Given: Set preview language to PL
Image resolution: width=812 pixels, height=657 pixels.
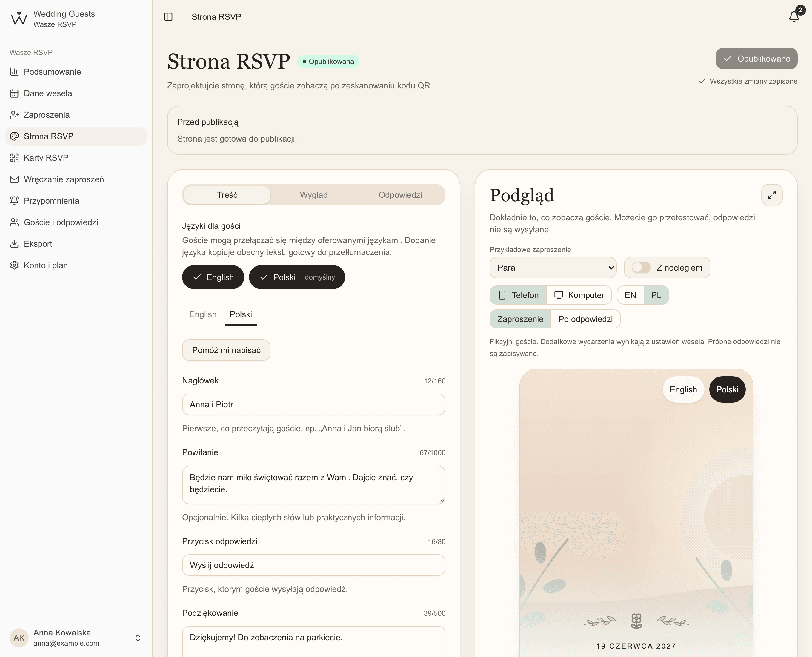Looking at the screenshot, I should [656, 295].
